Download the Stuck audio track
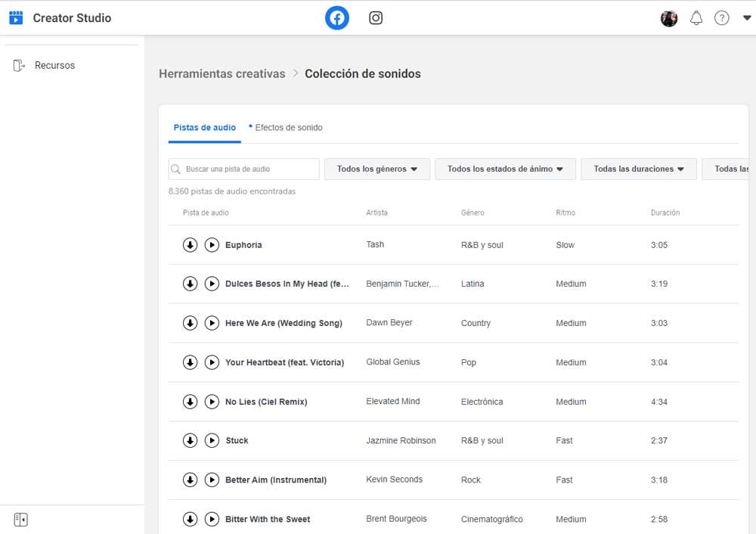 (x=191, y=440)
